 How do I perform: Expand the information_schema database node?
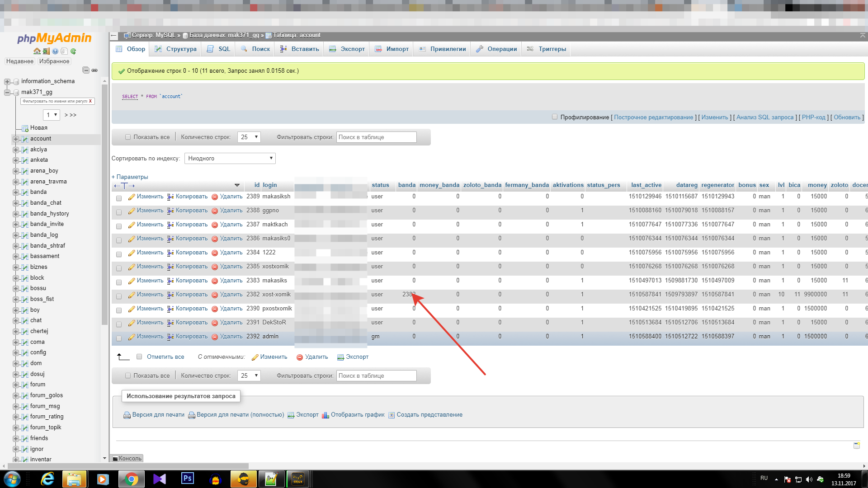(7, 82)
